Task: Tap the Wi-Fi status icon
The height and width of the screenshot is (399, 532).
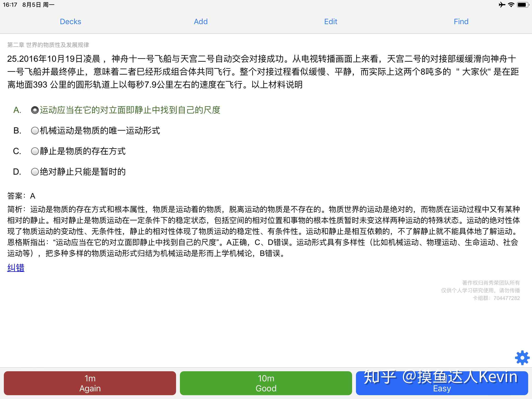Action: [x=511, y=5]
